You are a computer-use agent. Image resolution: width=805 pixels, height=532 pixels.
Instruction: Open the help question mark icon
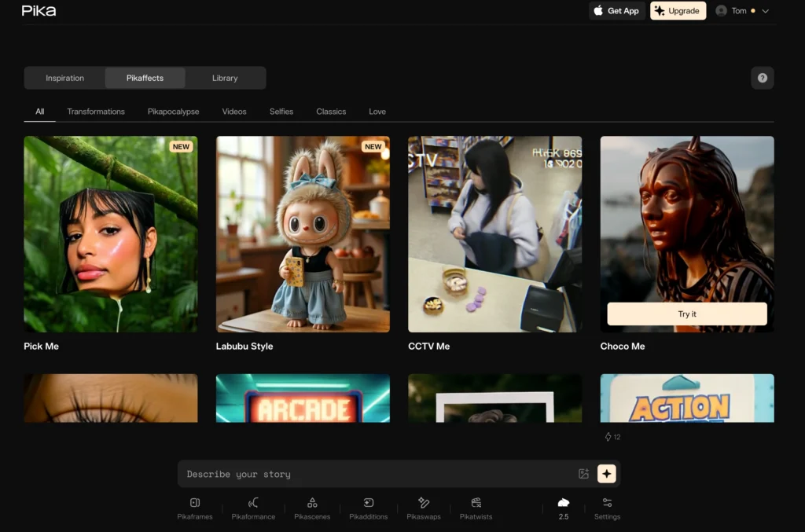(x=762, y=78)
